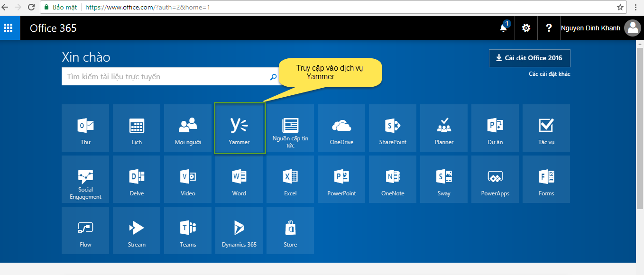The width and height of the screenshot is (644, 275).
Task: Open the Dynamics 365 tile
Action: click(x=239, y=230)
